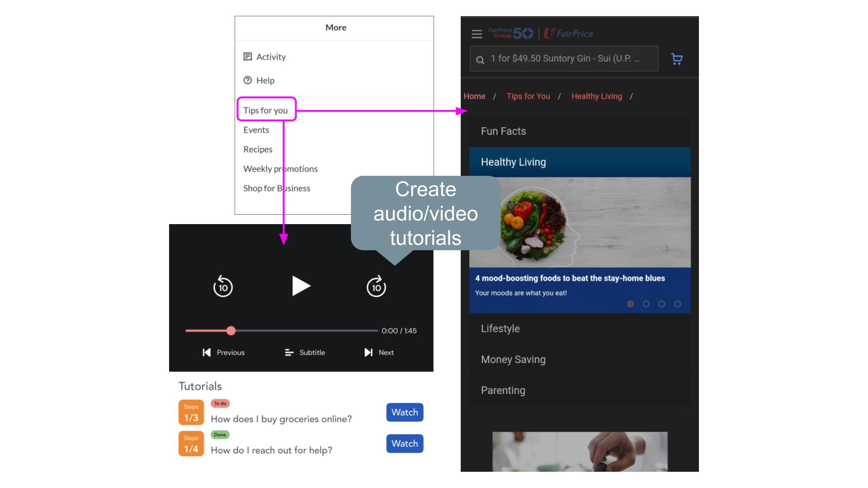Image resolution: width=868 pixels, height=488 pixels.
Task: Drag the video progress slider
Action: (232, 331)
